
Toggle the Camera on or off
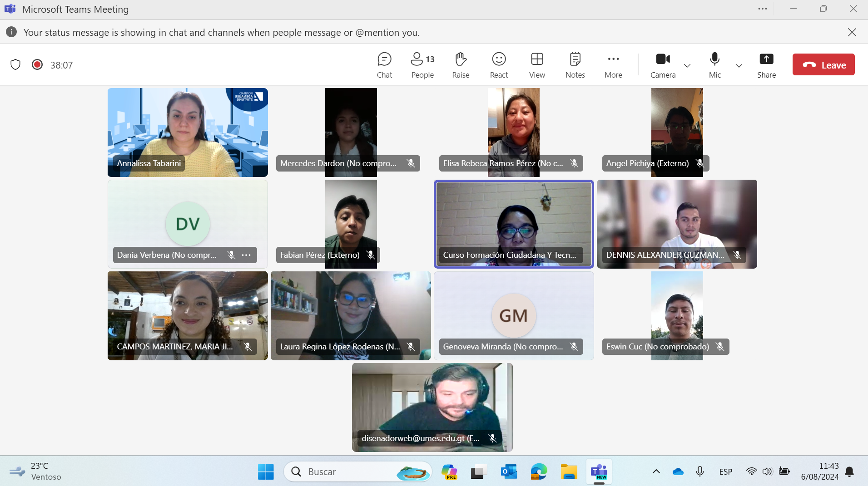tap(662, 65)
